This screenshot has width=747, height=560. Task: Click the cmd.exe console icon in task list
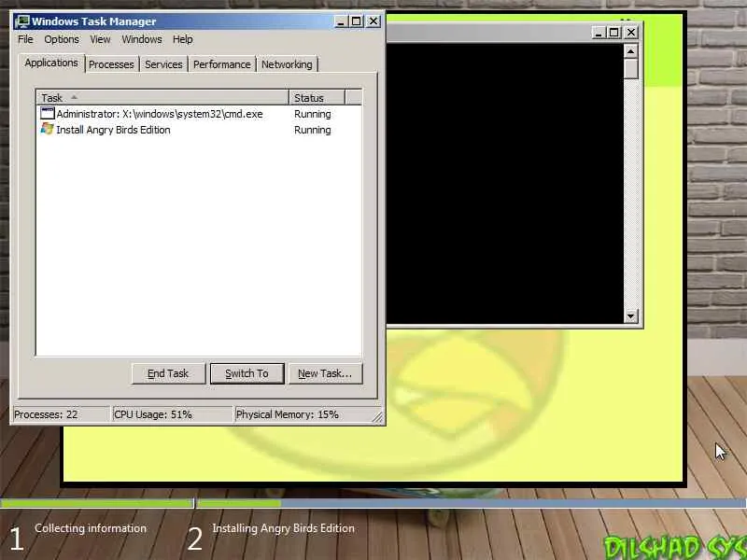[48, 113]
